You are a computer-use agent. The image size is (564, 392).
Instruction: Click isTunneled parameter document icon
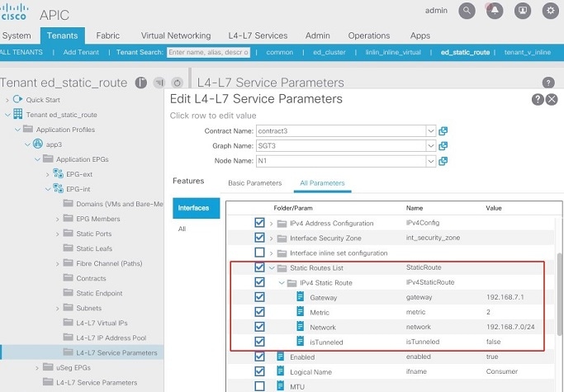[x=300, y=341]
